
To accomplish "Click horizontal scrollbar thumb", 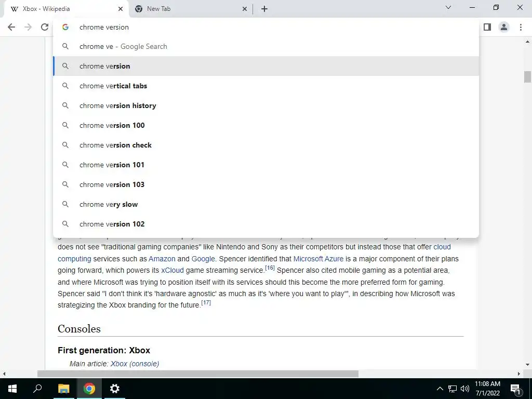I will [x=198, y=374].
